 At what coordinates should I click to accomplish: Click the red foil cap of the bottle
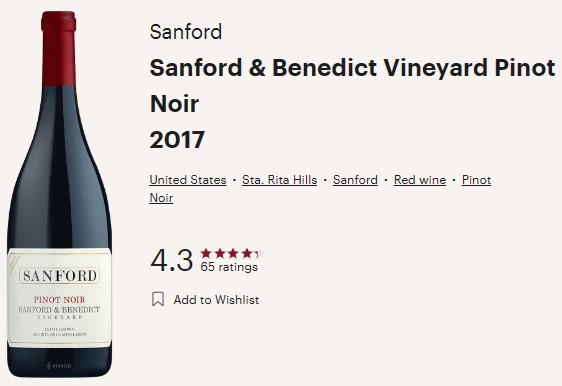(x=59, y=48)
